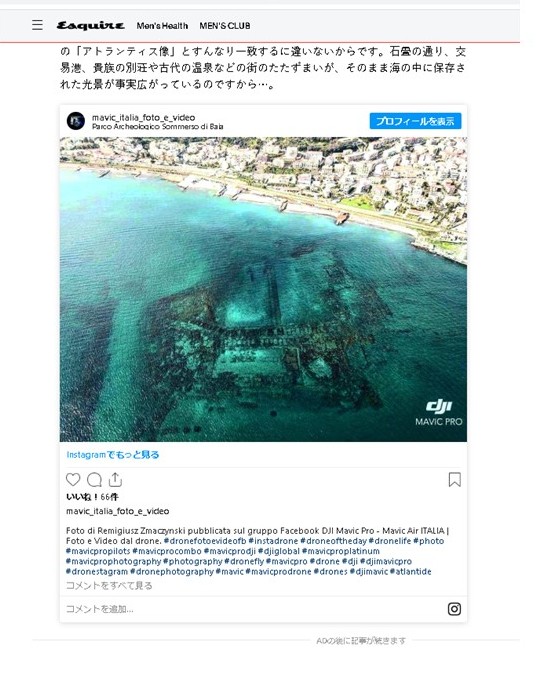Click in the コメントを追加 field

click(x=253, y=609)
